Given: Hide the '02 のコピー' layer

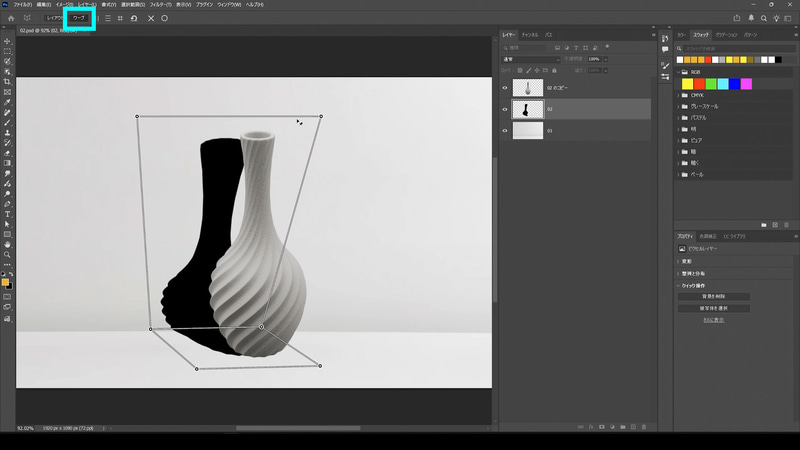Looking at the screenshot, I should 504,88.
